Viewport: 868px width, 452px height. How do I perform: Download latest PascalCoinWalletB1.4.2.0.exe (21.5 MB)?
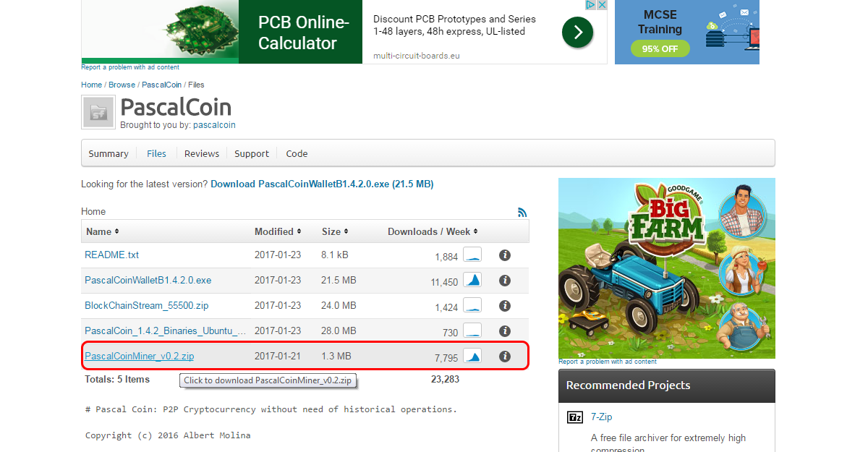pos(322,184)
